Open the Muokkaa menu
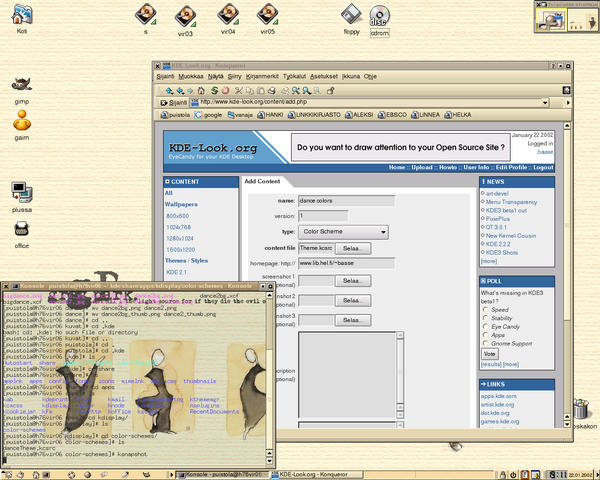 191,77
